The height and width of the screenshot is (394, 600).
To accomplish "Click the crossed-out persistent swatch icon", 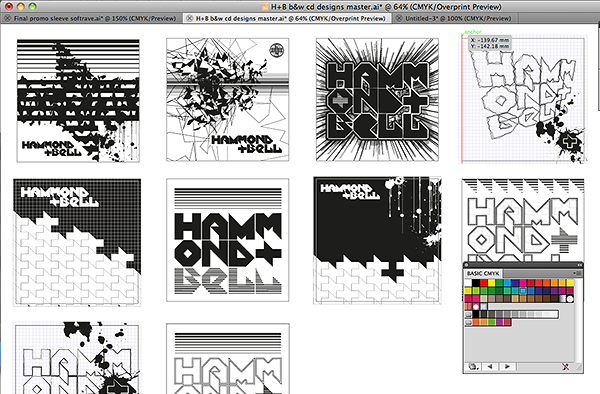I will coord(566,366).
